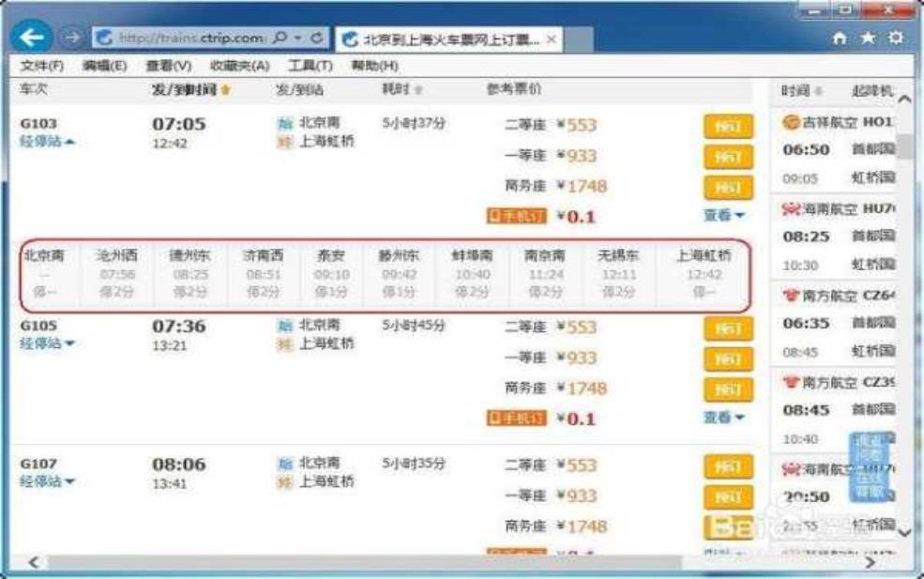Open the 编辑(E) menu
Screen dimensions: 924x579
pos(104,66)
